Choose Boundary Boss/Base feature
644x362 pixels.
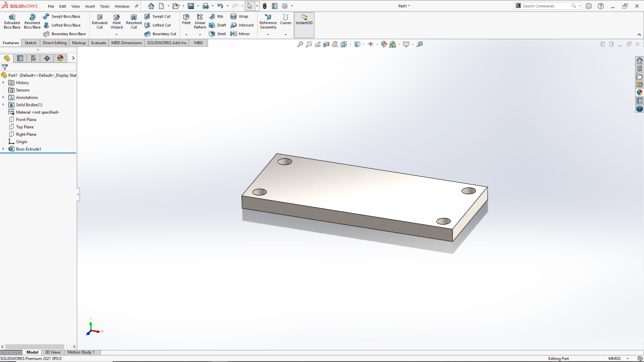tap(64, 34)
